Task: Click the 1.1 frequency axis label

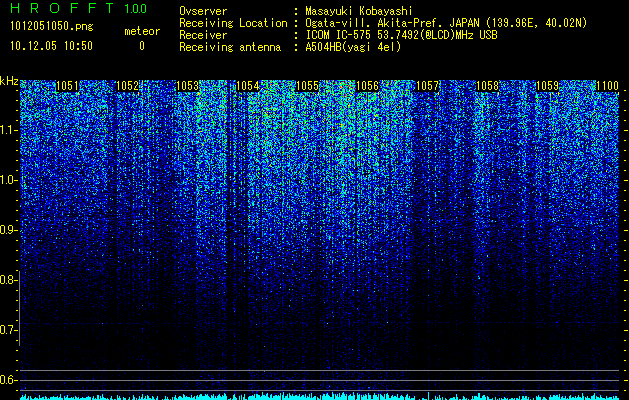Action: tap(6, 130)
